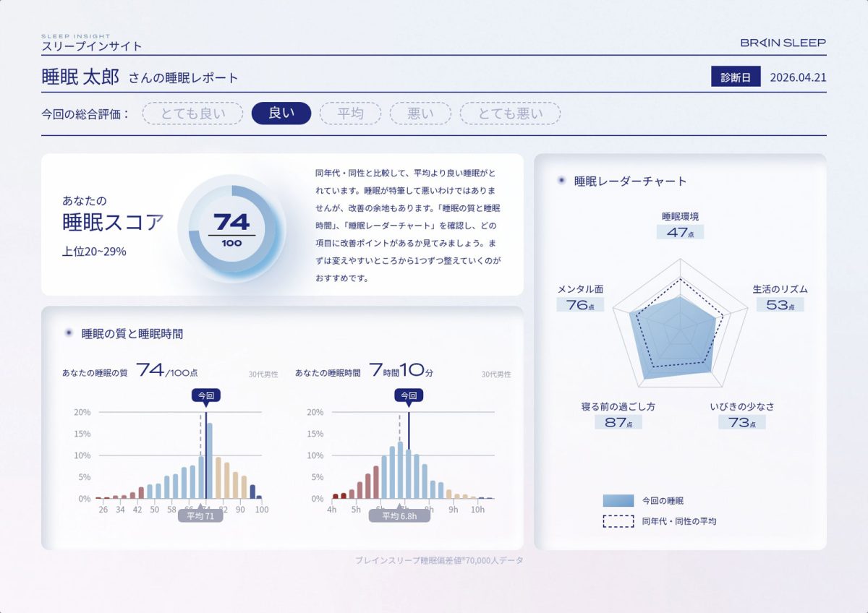Click the 睡眠スコア heading
Screen dimensions: 868x613
coord(114,223)
